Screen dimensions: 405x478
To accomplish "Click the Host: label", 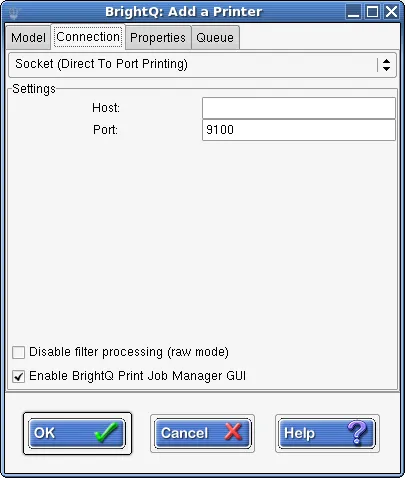I will pyautogui.click(x=106, y=108).
